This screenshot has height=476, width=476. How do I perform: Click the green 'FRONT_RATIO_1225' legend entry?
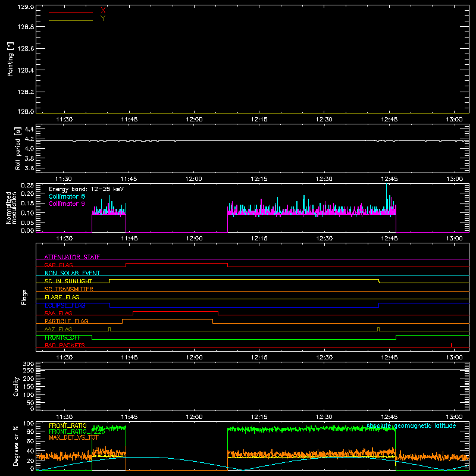pyautogui.click(x=77, y=431)
